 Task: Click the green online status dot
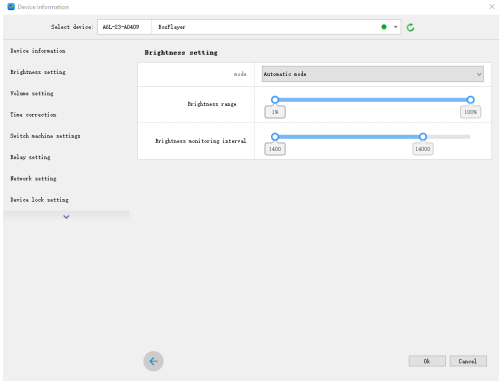coord(384,27)
